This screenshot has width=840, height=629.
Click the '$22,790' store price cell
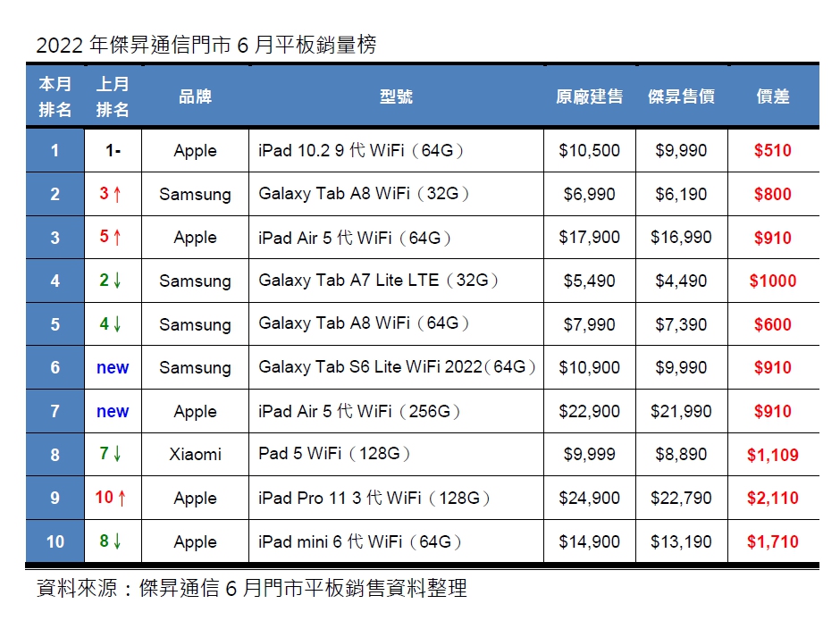(681, 498)
